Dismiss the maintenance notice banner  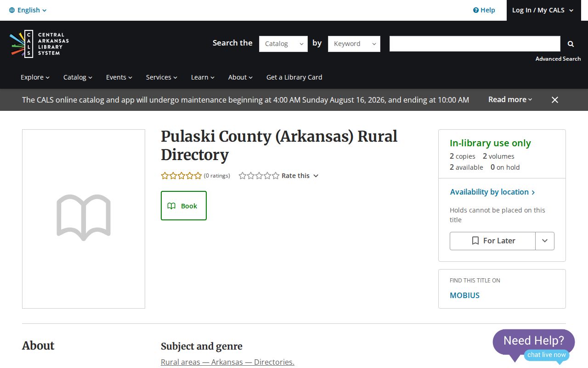coord(555,100)
